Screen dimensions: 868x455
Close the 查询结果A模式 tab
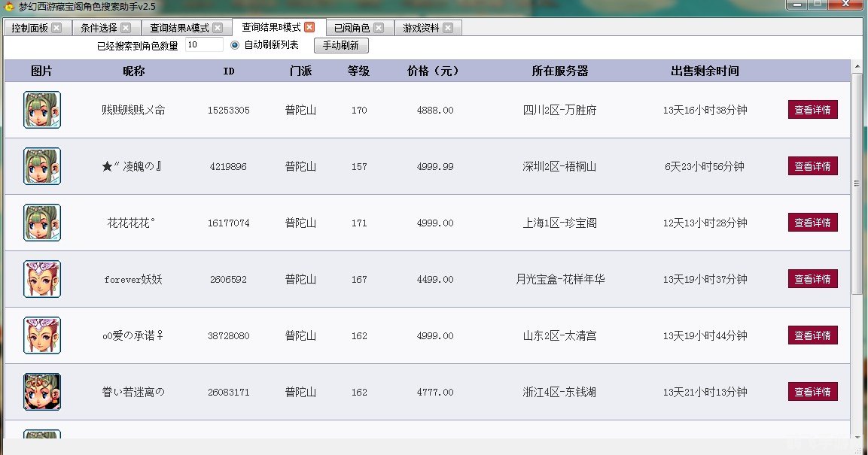coord(218,29)
